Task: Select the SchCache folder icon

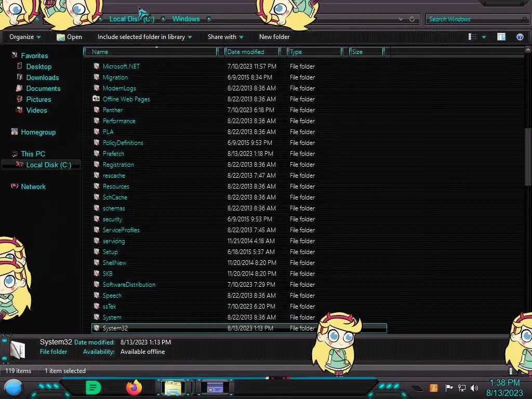Action: [x=97, y=197]
